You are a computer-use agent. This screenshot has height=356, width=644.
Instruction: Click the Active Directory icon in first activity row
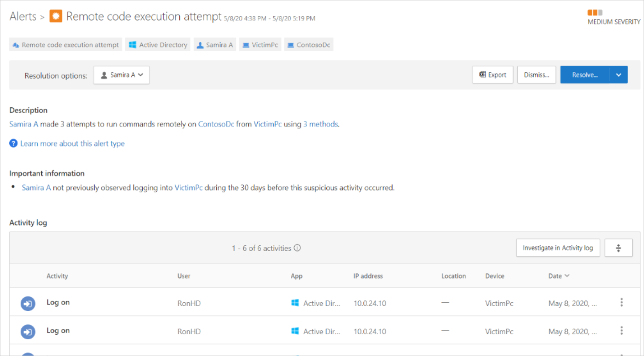(x=295, y=303)
